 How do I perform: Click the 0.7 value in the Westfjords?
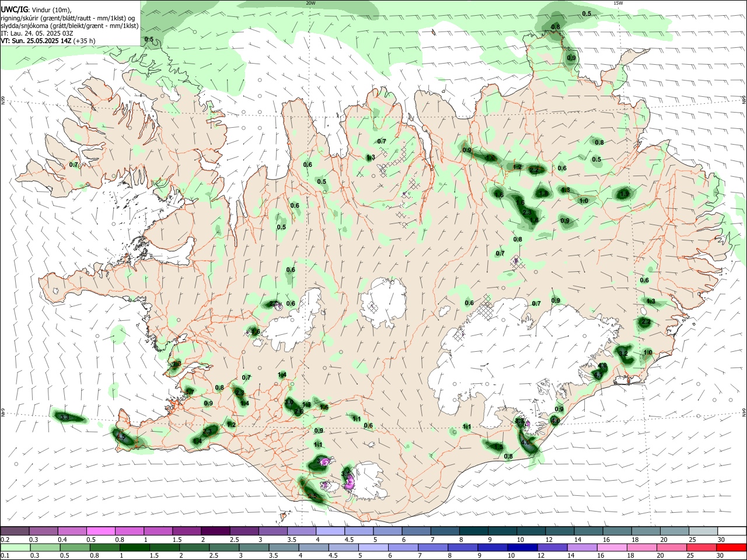tap(74, 165)
